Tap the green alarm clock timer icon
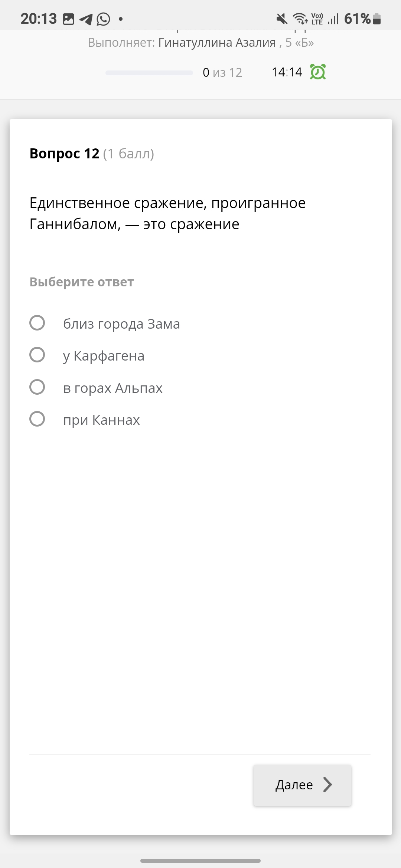 (318, 72)
